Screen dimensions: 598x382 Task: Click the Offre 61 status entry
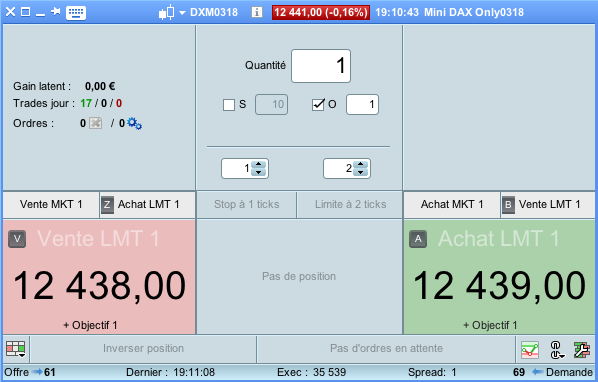(30, 372)
